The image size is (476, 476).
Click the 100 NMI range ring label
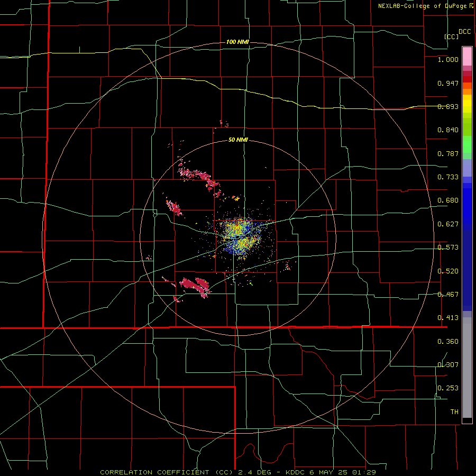237,42
